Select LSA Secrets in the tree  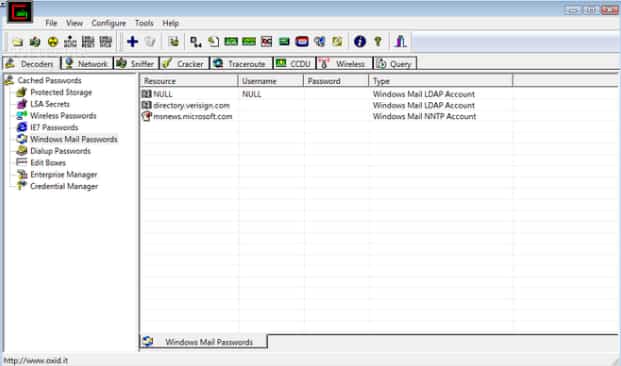tap(50, 104)
